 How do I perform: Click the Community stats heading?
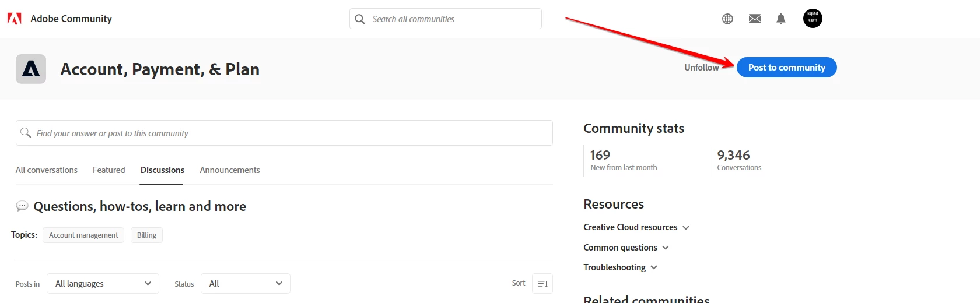pyautogui.click(x=634, y=128)
